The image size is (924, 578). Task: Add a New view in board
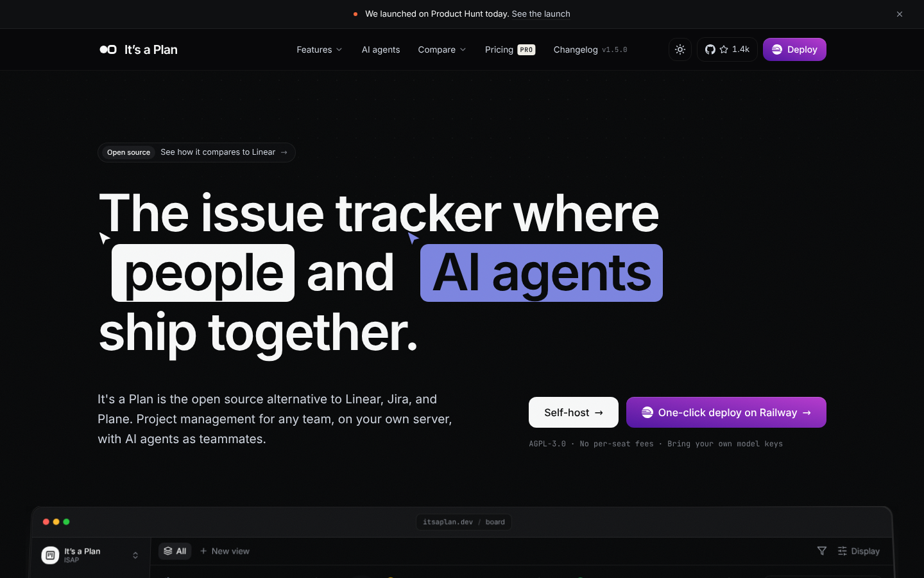coord(225,551)
